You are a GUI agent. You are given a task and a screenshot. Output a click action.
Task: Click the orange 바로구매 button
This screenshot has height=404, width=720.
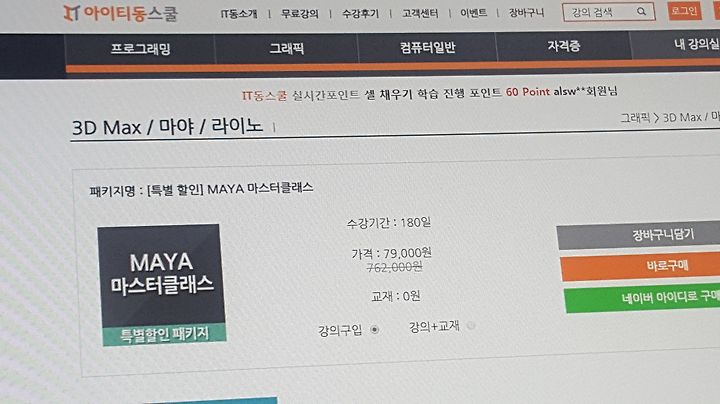tap(641, 266)
